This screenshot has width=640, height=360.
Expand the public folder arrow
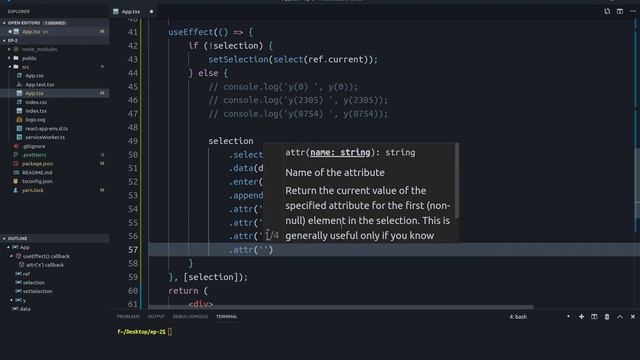[9, 58]
